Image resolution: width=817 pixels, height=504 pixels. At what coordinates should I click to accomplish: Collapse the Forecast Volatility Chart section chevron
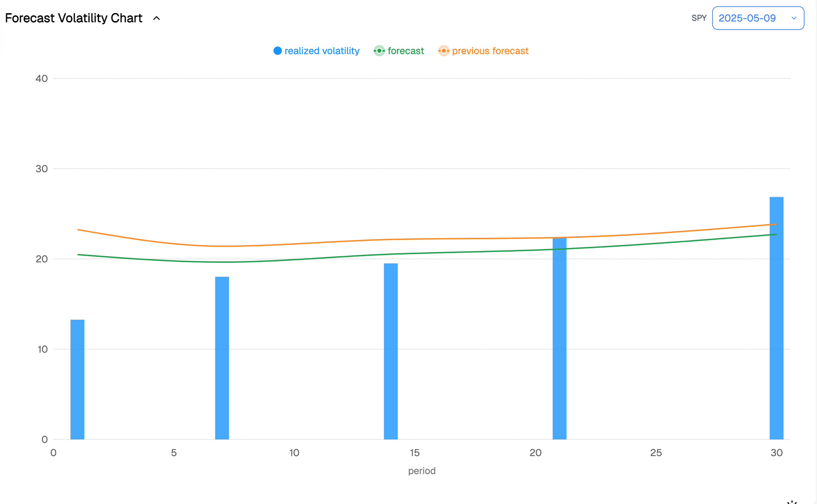[157, 18]
